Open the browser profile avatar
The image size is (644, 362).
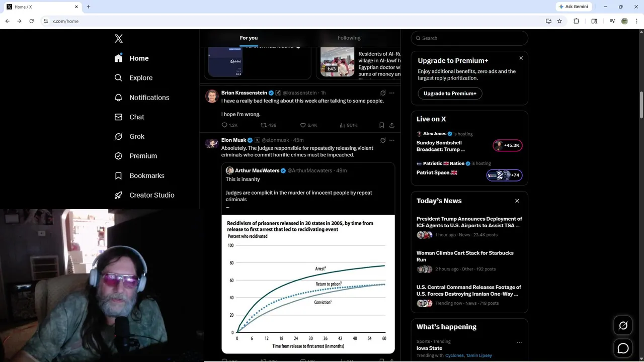click(x=624, y=21)
